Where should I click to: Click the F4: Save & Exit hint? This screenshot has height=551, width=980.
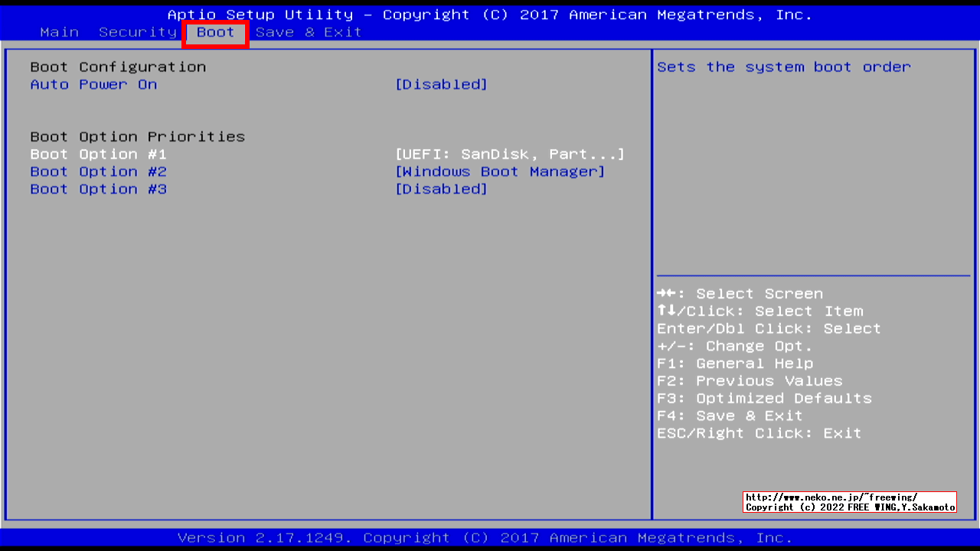pyautogui.click(x=730, y=416)
